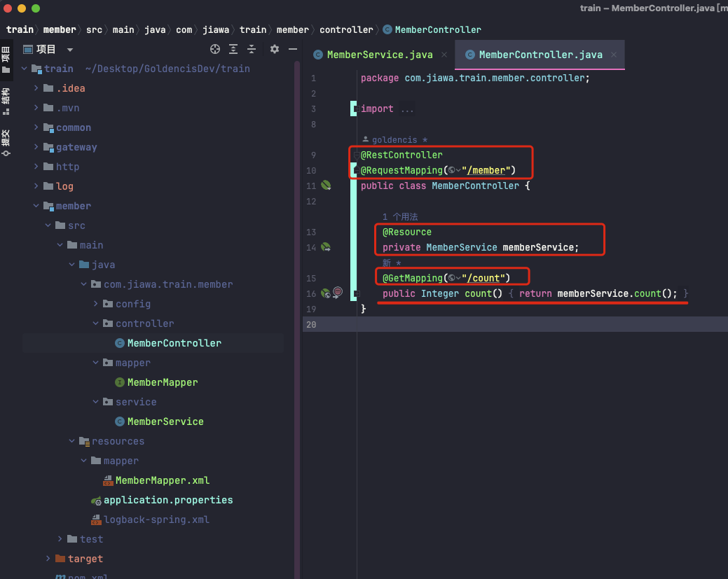The width and height of the screenshot is (728, 579).
Task: Select the com.jiawa.train.member package
Action: (162, 284)
